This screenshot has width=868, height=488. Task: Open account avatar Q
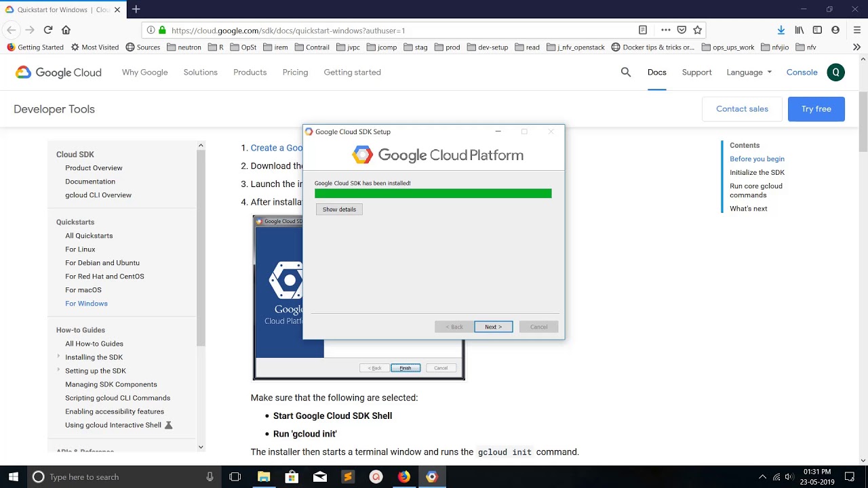[x=836, y=73]
